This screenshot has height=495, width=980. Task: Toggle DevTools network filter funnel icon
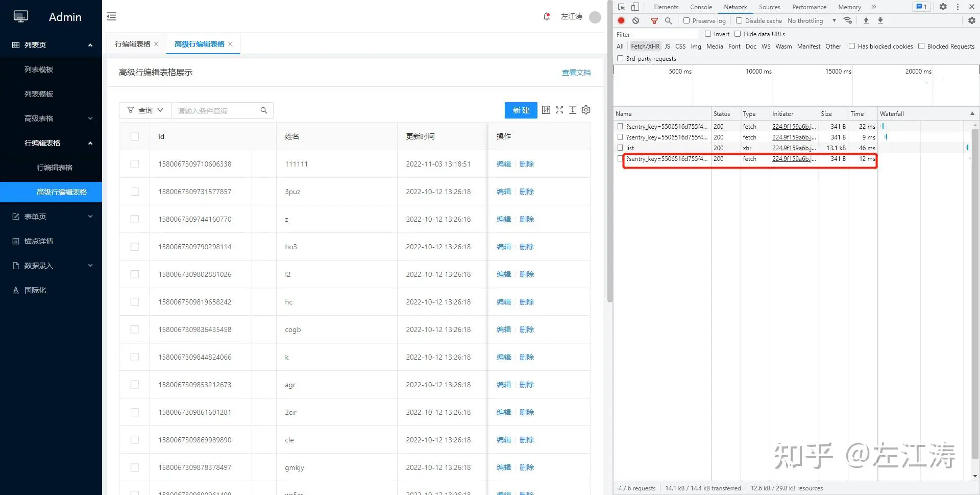click(654, 20)
